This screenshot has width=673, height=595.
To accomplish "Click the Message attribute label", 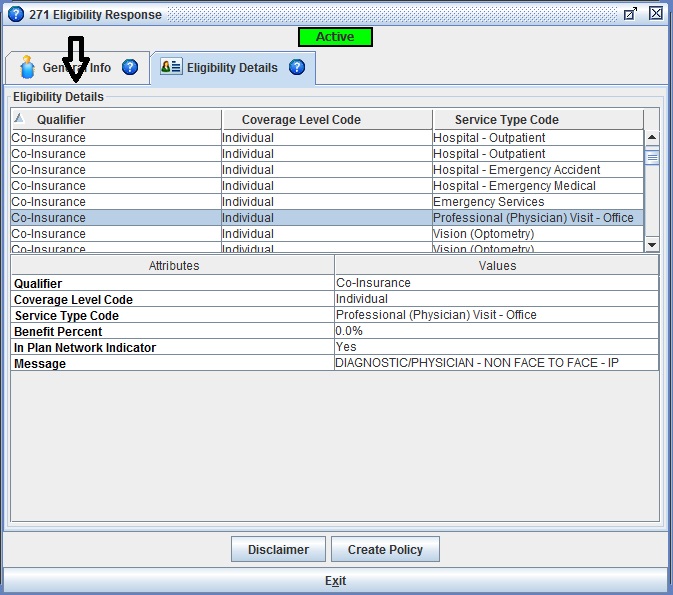I will point(39,364).
